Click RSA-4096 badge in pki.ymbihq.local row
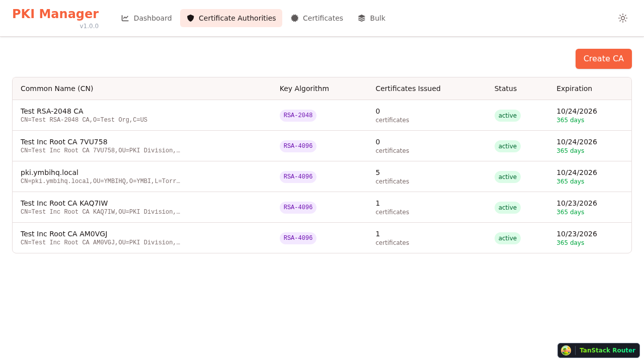644x362 pixels. [298, 177]
